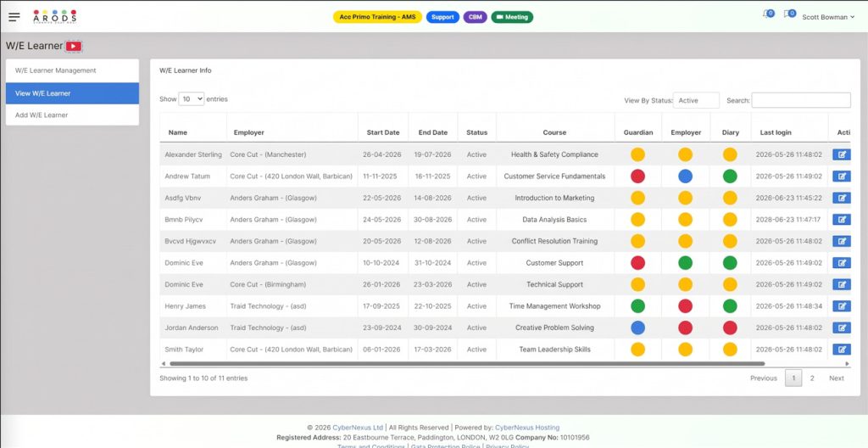Click Andrew Tatum's blue Employer status dot
Image resolution: width=868 pixels, height=448 pixels.
685,176
